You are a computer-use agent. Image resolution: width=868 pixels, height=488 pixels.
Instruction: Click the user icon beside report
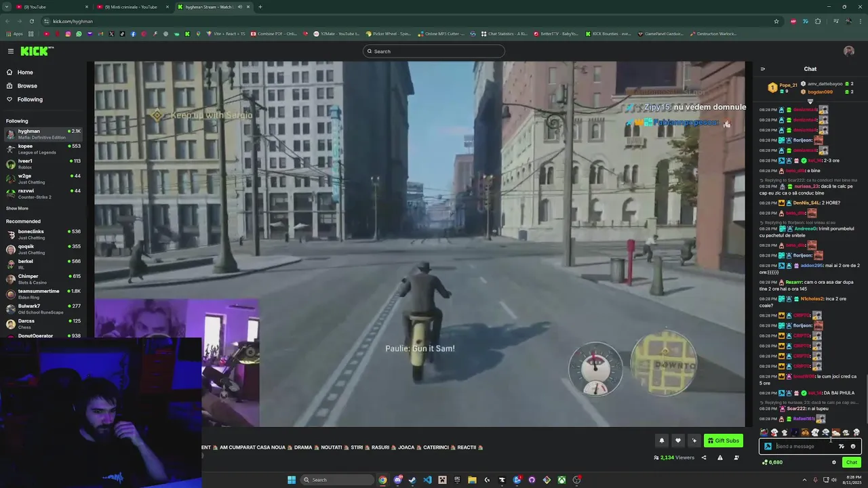pyautogui.click(x=736, y=457)
